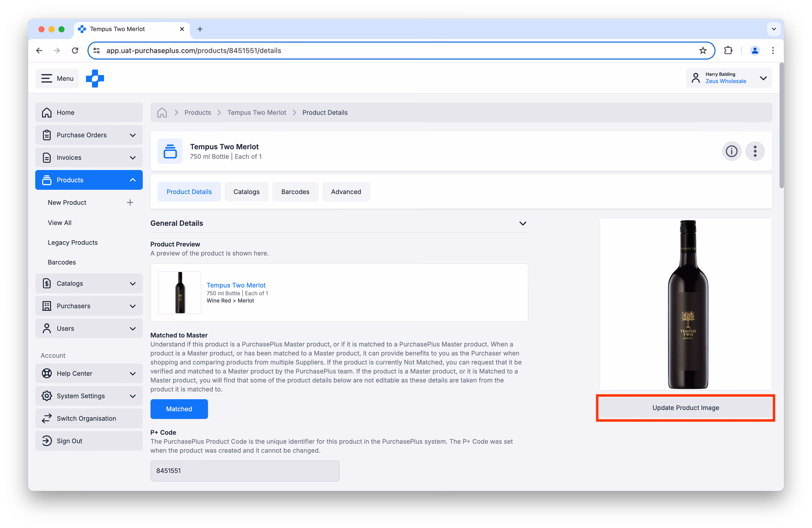
Task: Click the Purchasers building icon
Action: tap(47, 306)
